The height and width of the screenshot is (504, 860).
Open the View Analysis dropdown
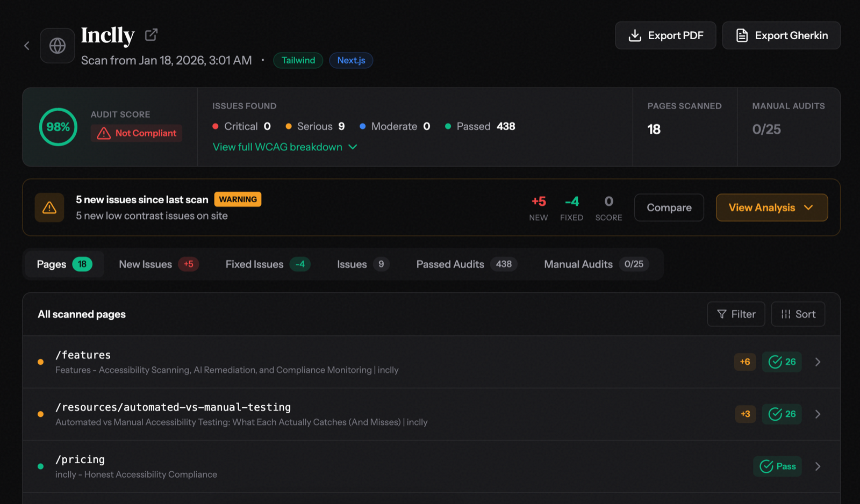coord(771,207)
